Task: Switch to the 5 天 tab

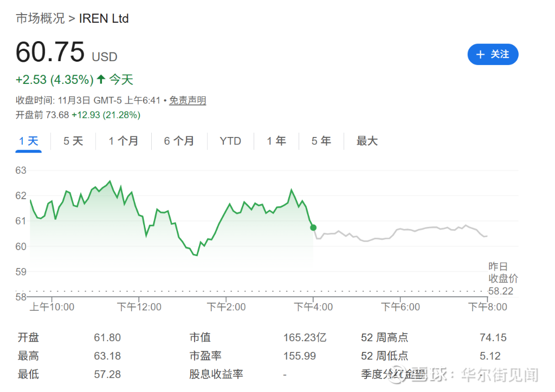Action: (x=73, y=141)
